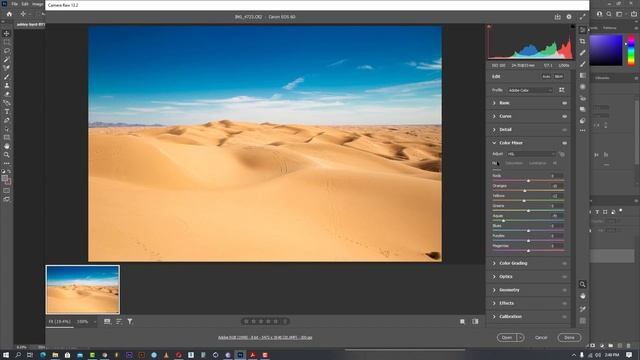This screenshot has height=360, width=640.
Task: Expand the Optics panel
Action: (494, 277)
